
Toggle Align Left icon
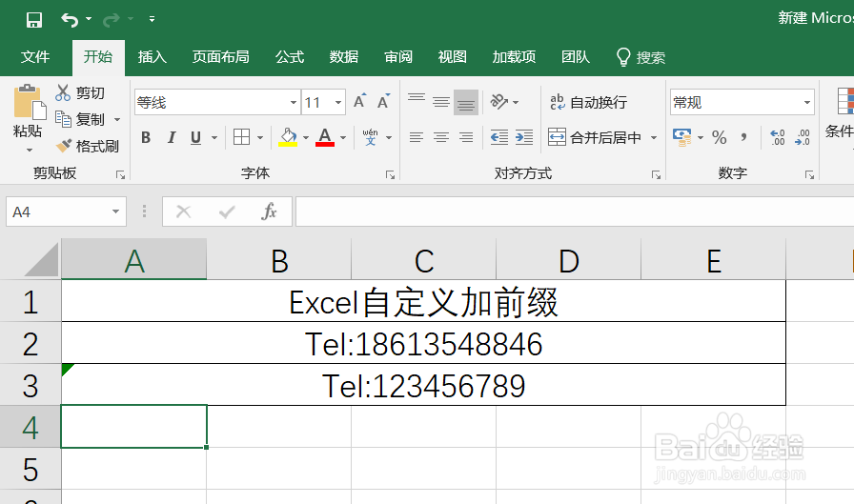tap(417, 137)
